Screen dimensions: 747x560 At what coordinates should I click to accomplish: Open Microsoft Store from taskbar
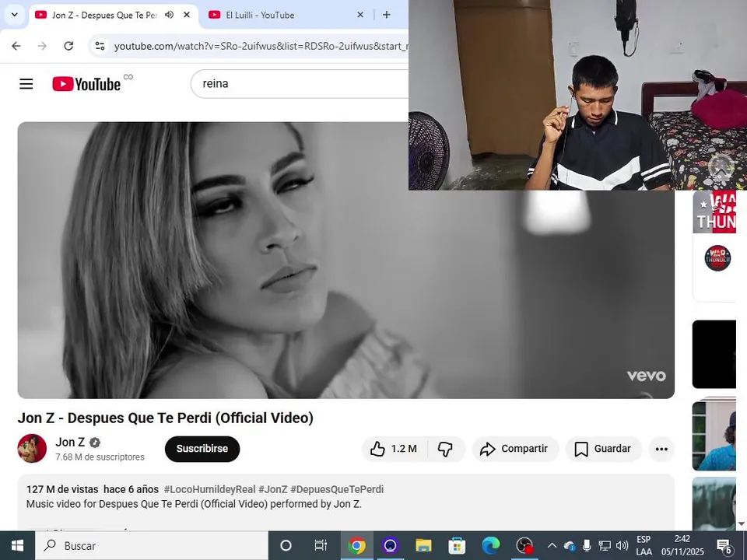[x=457, y=546]
